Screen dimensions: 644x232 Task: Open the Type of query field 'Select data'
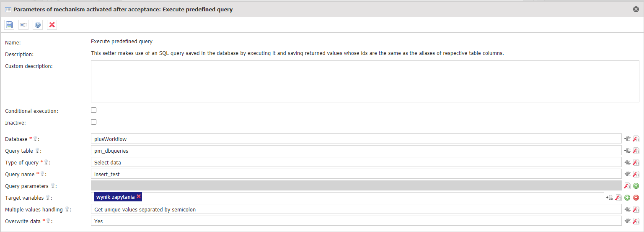click(356, 162)
